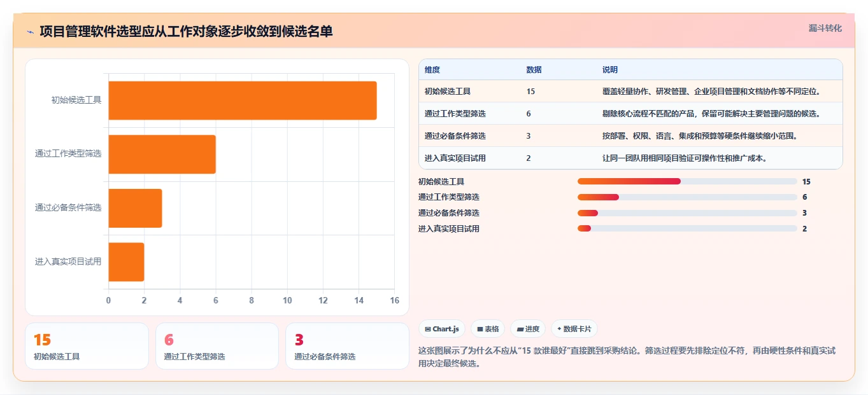868x395 pixels.
Task: Click the 通过必备条件筛选 chart bar
Action: click(135, 208)
